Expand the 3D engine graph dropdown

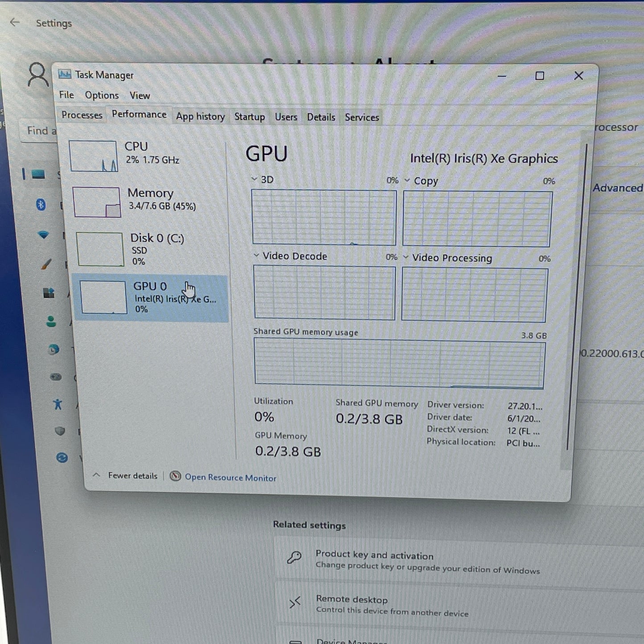point(254,179)
